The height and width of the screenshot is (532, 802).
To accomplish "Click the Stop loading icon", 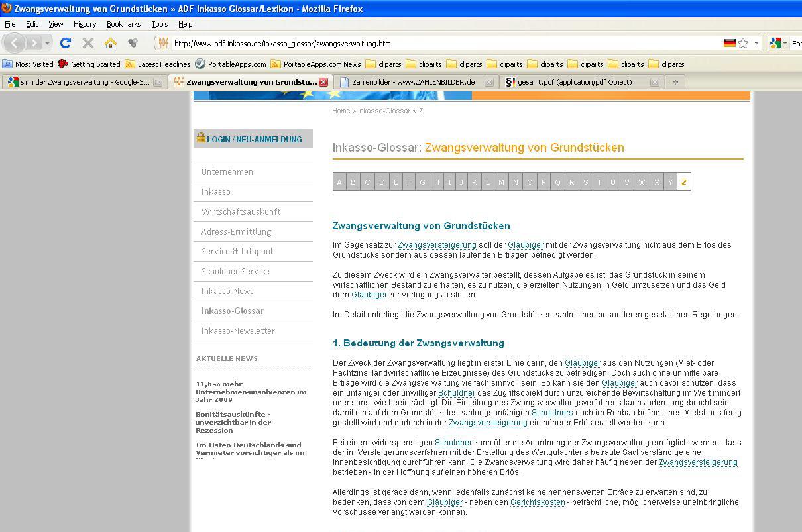I will [87, 43].
